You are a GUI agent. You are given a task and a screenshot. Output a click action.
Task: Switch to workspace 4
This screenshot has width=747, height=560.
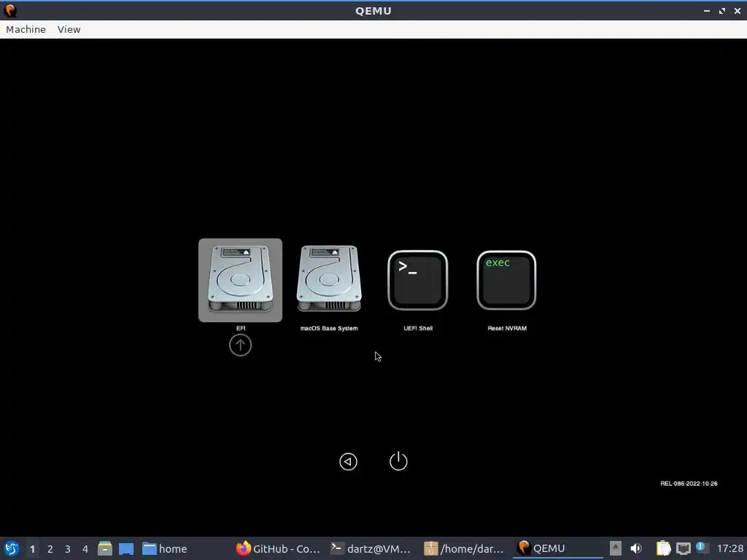point(85,549)
